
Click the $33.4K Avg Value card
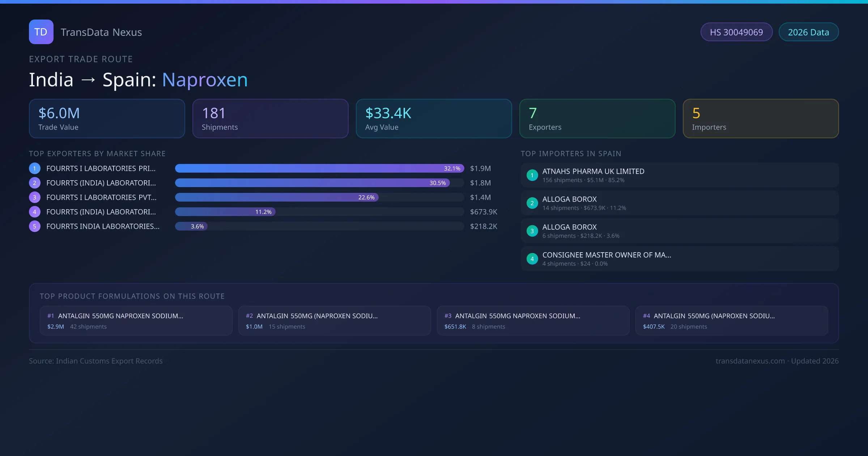click(434, 118)
